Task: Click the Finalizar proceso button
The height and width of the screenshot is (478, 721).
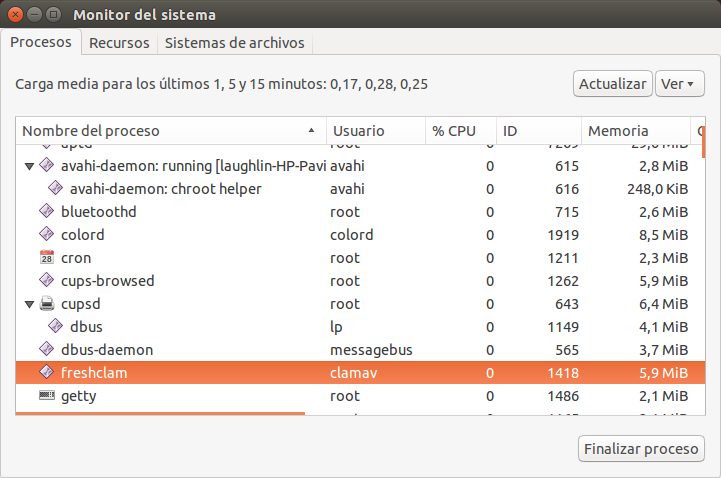Action: coord(641,449)
